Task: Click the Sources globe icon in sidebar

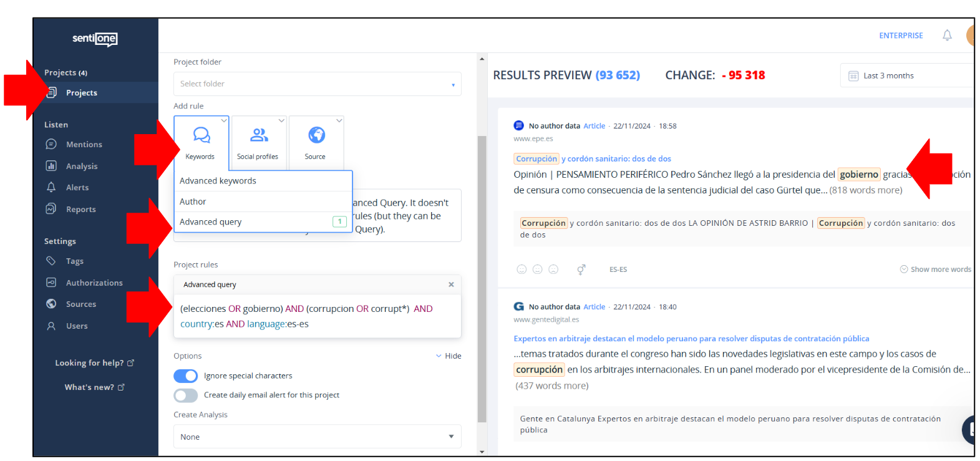Action: 51,304
